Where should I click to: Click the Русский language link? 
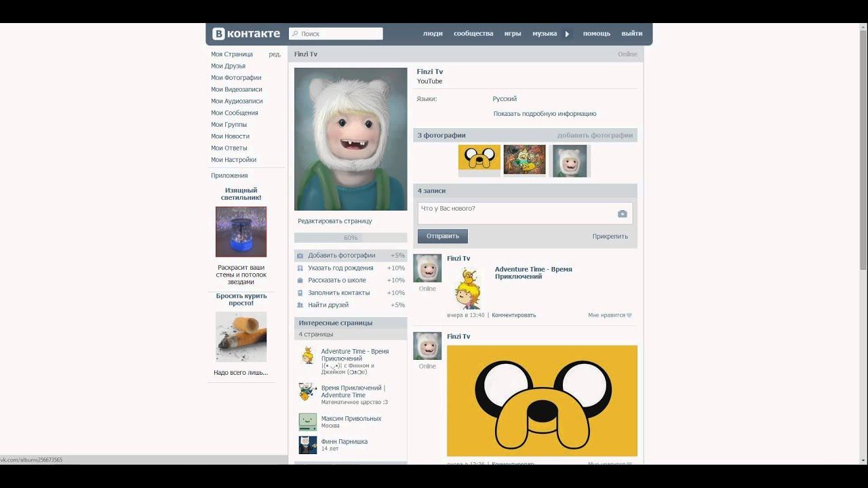coord(505,99)
